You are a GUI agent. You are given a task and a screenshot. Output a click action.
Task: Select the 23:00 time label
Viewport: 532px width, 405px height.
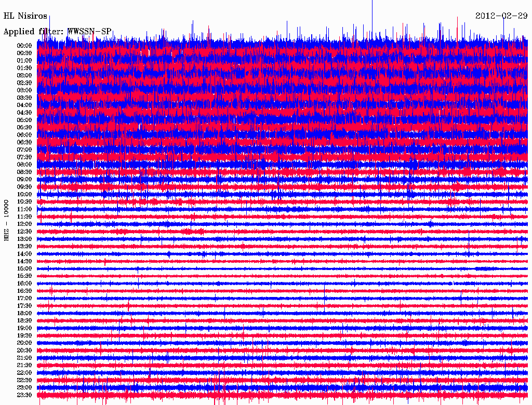(x=24, y=388)
